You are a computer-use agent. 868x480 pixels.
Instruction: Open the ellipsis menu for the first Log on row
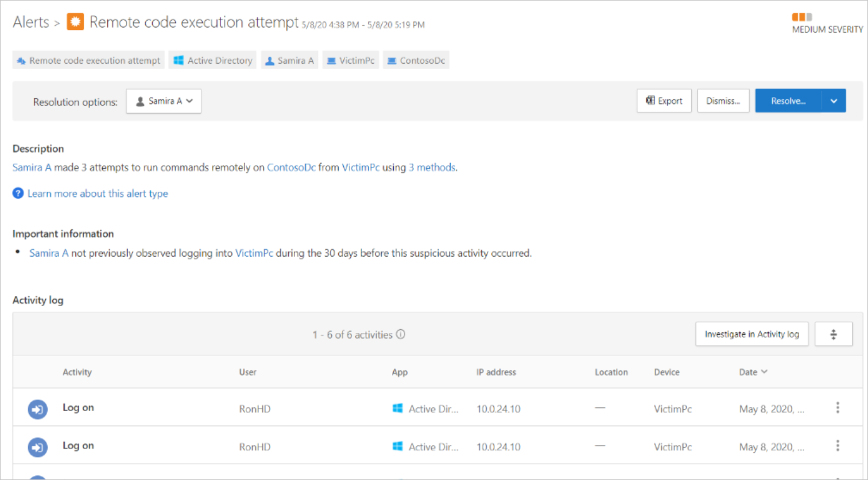pos(837,409)
